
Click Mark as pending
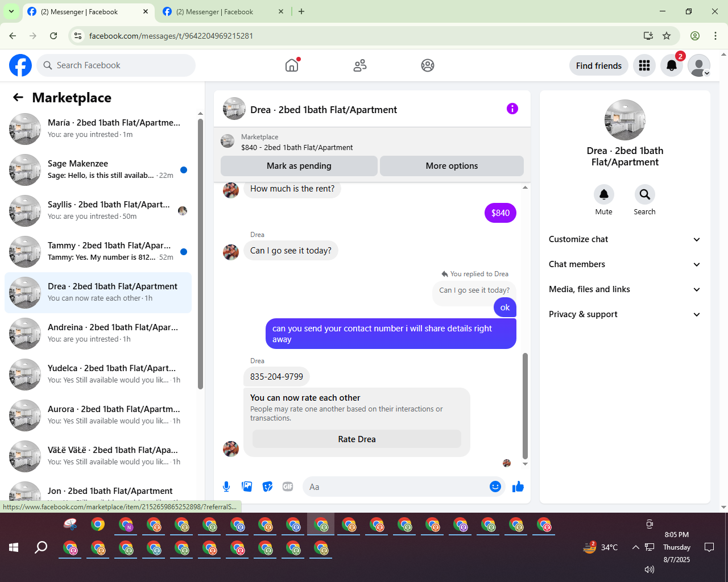(299, 166)
